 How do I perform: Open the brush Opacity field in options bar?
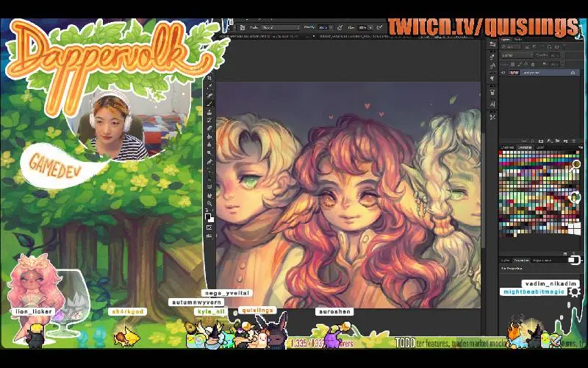pos(324,27)
